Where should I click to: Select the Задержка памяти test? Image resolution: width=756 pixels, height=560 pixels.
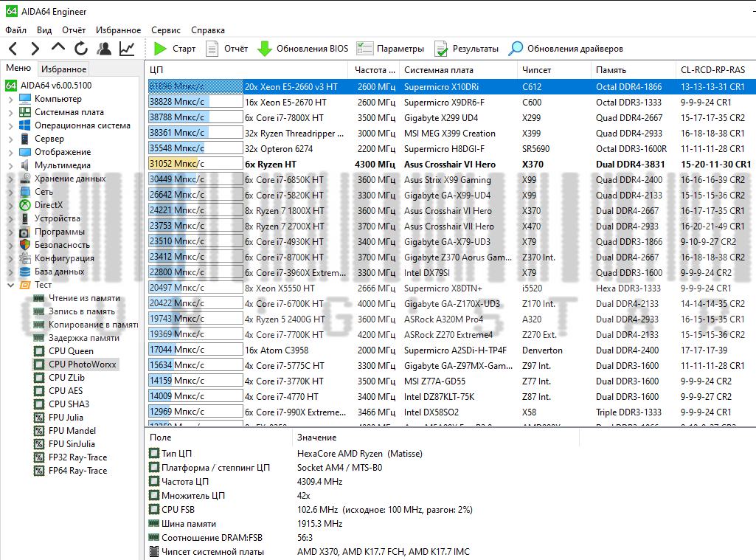coord(84,338)
